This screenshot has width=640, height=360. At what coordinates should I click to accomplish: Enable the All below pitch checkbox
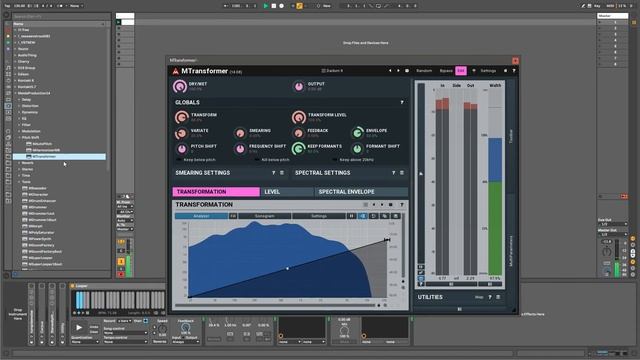pos(257,160)
